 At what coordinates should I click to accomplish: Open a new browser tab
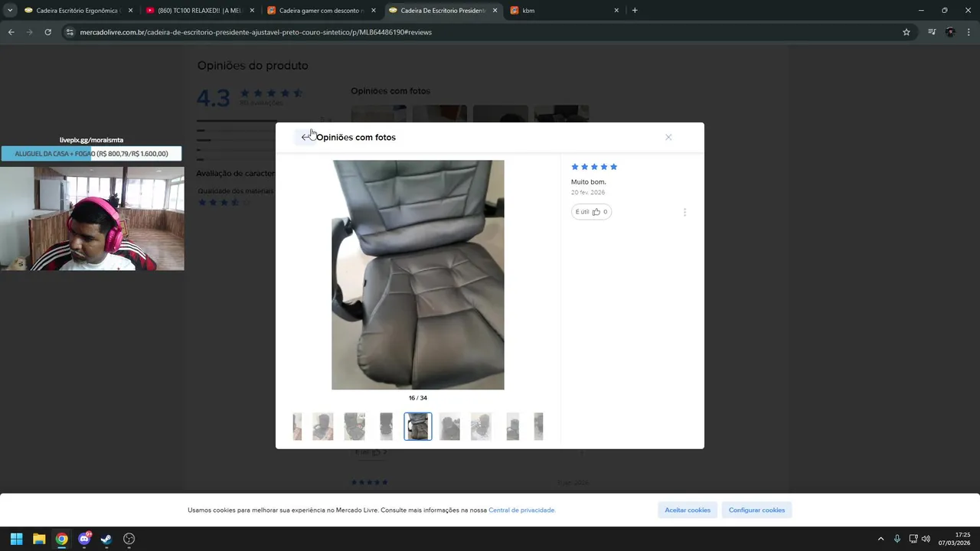pos(635,11)
